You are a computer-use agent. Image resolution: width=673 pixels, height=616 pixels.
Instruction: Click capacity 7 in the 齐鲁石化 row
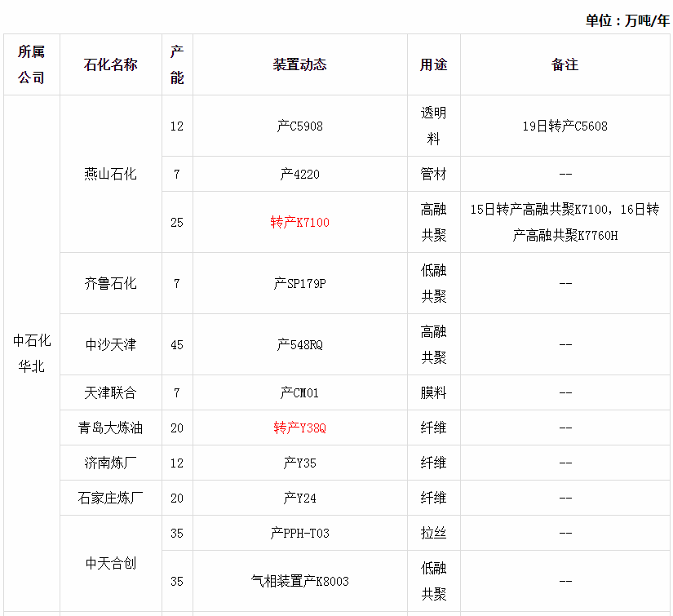point(177,283)
